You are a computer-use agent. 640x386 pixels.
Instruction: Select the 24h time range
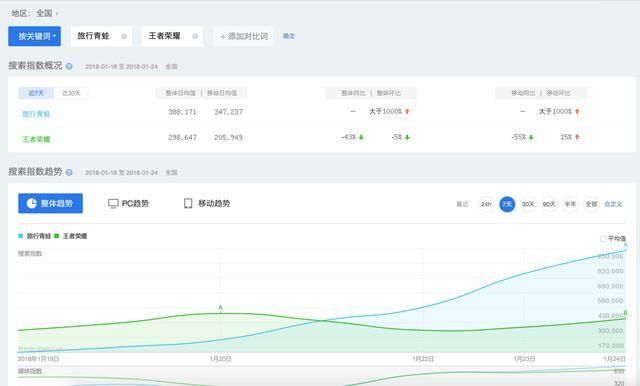[486, 204]
